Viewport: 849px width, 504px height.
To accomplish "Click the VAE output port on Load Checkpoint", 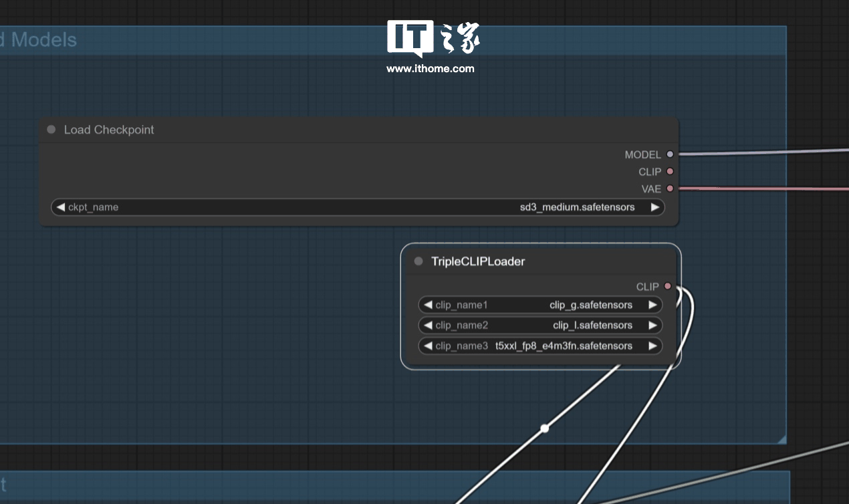I will (x=670, y=188).
